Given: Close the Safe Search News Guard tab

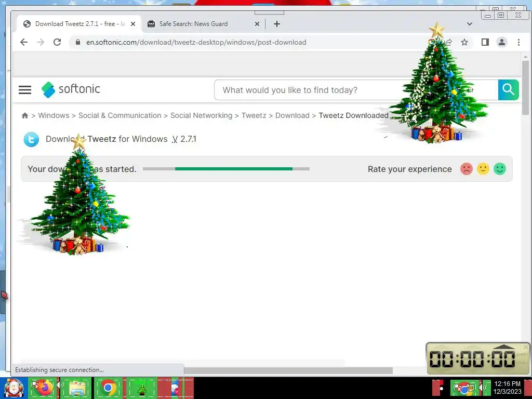Looking at the screenshot, I should (x=257, y=24).
